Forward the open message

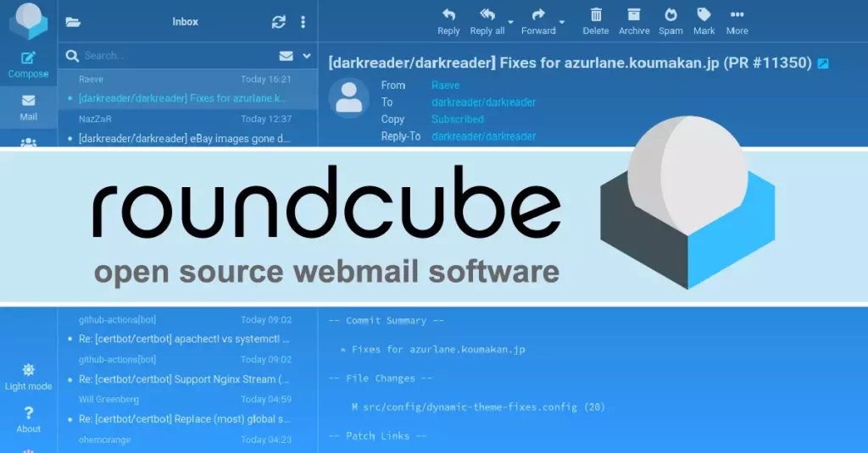[x=538, y=15]
